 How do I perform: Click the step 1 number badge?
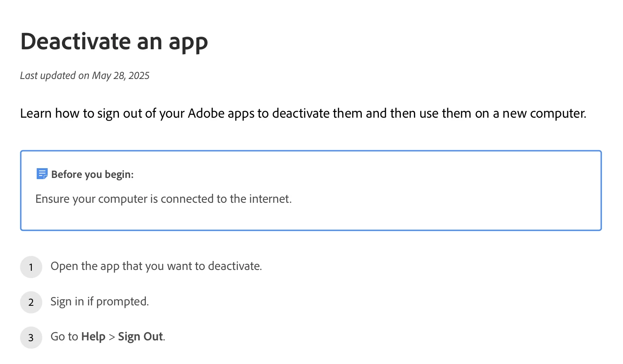click(x=31, y=267)
